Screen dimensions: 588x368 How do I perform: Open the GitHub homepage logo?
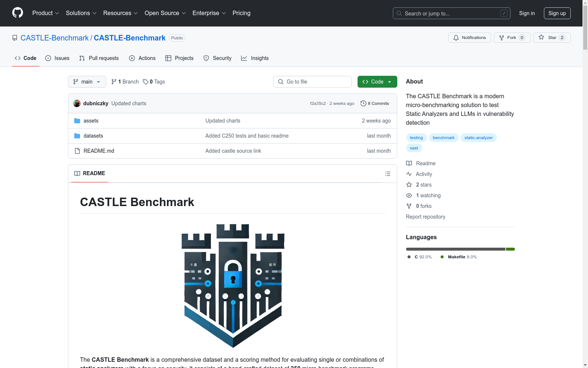18,13
